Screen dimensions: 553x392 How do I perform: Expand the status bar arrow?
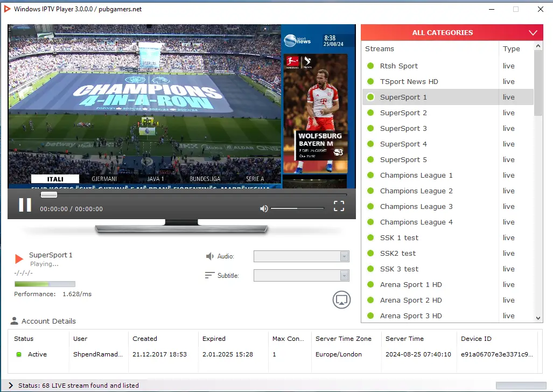click(11, 386)
